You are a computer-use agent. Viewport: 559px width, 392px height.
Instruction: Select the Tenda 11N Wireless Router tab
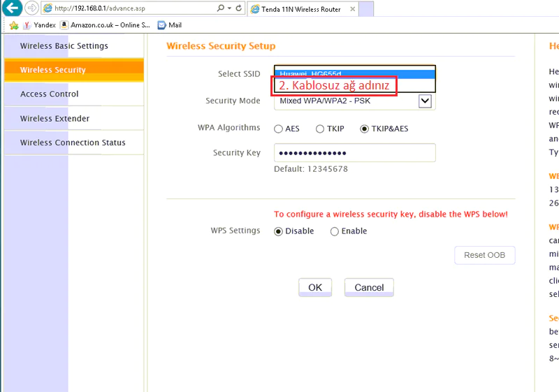(x=301, y=9)
